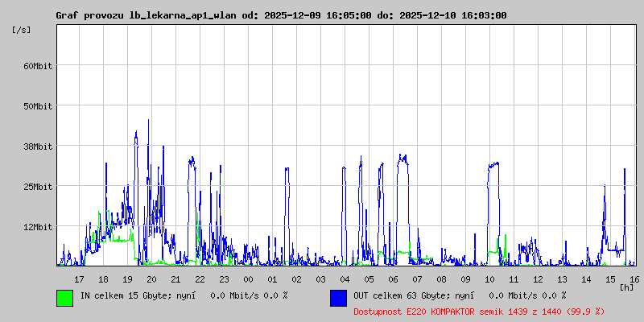
Task: Click the 60Mbit y-axis label
Action: [x=37, y=66]
